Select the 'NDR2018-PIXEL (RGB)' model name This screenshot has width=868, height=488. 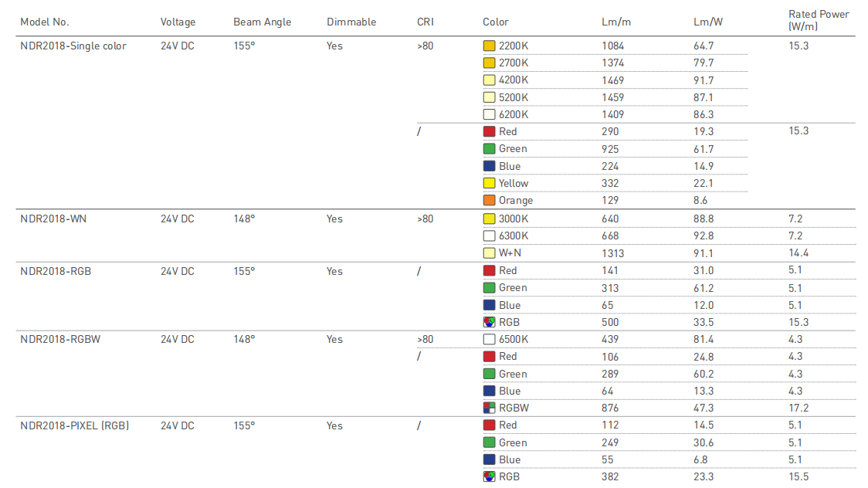point(74,425)
